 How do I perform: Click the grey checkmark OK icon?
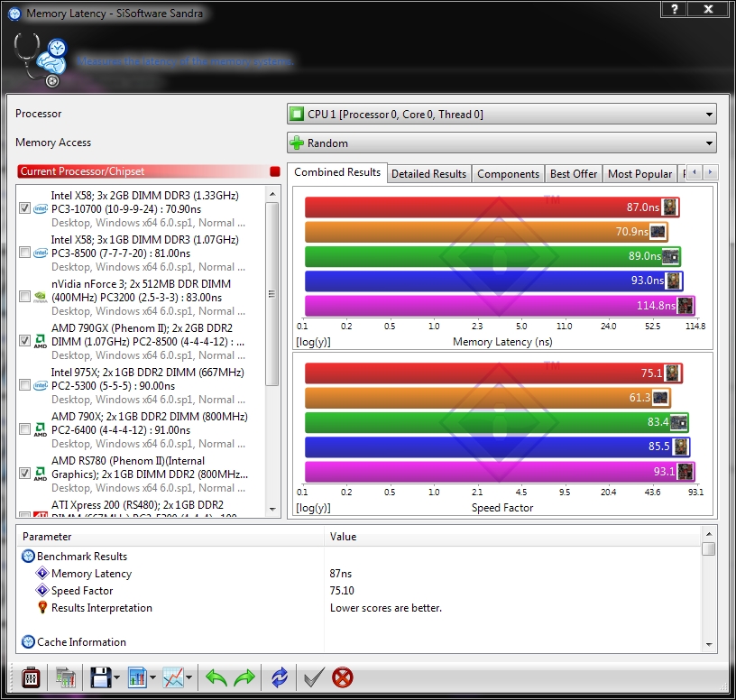314,677
